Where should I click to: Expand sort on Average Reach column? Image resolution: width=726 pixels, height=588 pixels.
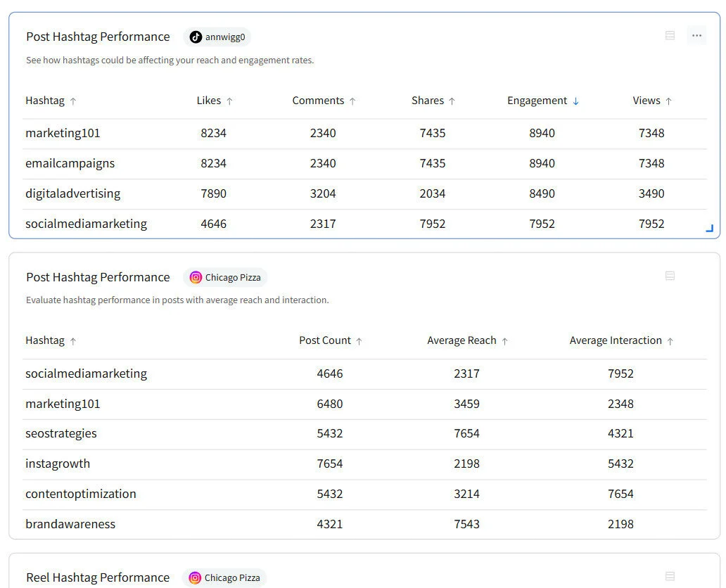click(506, 340)
